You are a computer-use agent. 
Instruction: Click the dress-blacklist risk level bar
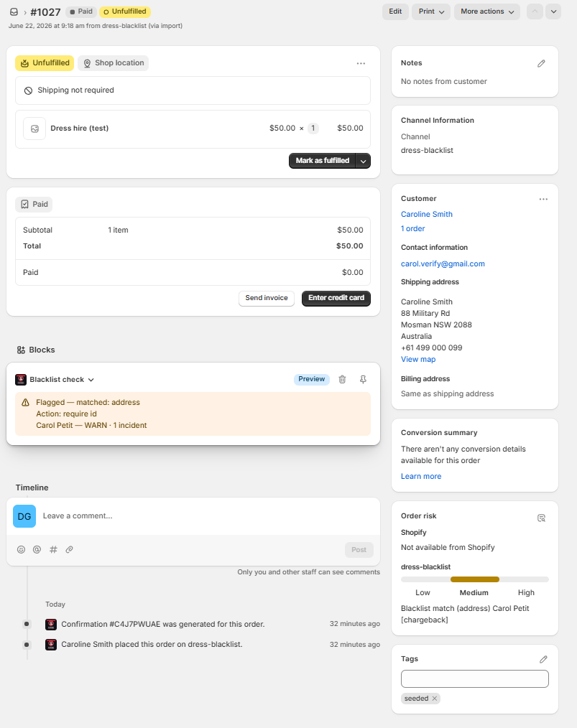tap(475, 579)
